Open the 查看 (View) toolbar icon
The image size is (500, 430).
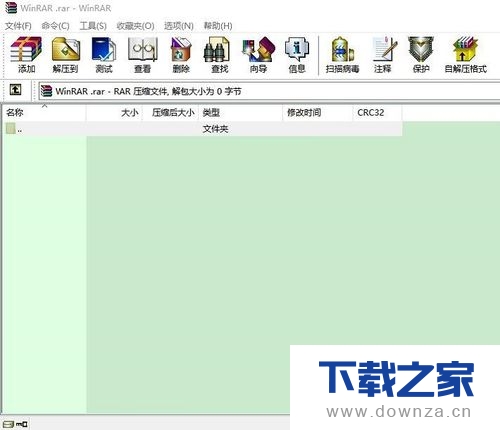point(143,55)
